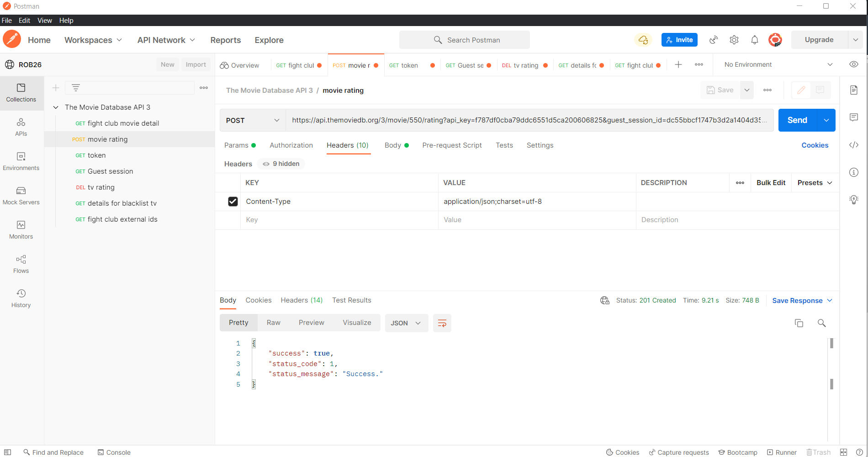This screenshot has width=868, height=457.
Task: Toggle the environment preview eye icon
Action: (854, 64)
